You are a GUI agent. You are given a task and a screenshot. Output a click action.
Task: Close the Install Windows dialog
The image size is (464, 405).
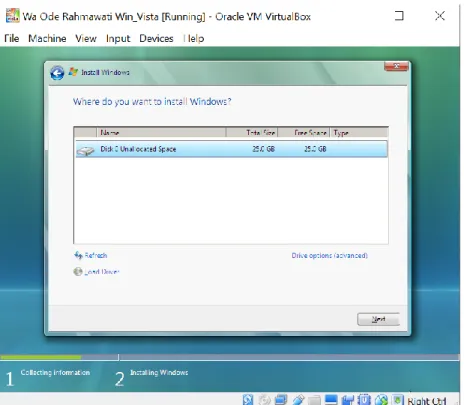click(396, 66)
